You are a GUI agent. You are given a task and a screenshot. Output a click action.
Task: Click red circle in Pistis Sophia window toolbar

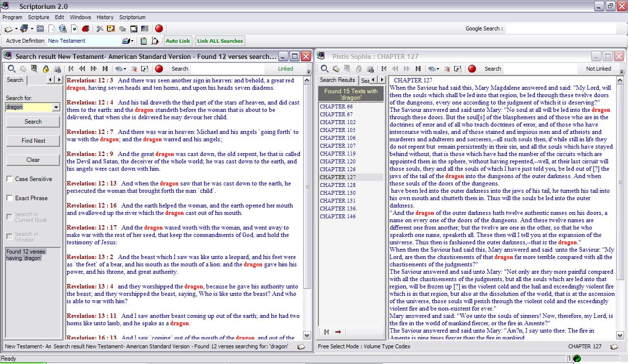coord(472,69)
